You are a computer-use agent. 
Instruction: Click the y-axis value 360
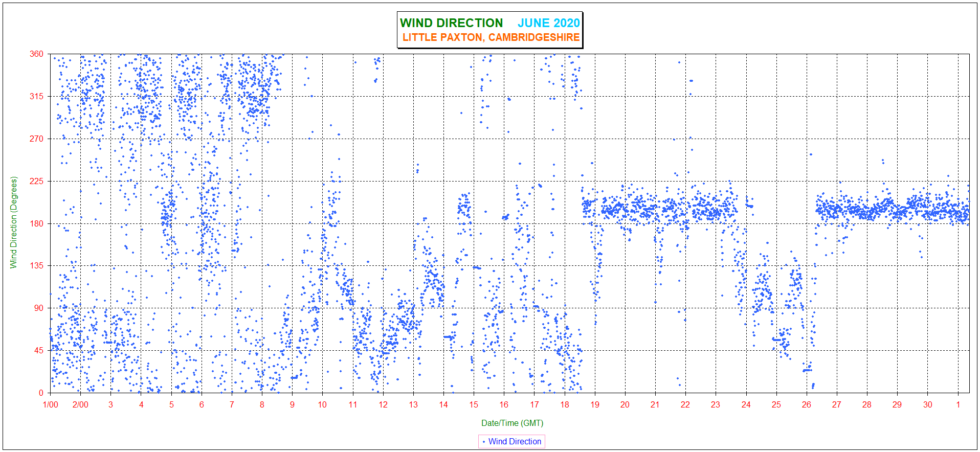point(36,54)
